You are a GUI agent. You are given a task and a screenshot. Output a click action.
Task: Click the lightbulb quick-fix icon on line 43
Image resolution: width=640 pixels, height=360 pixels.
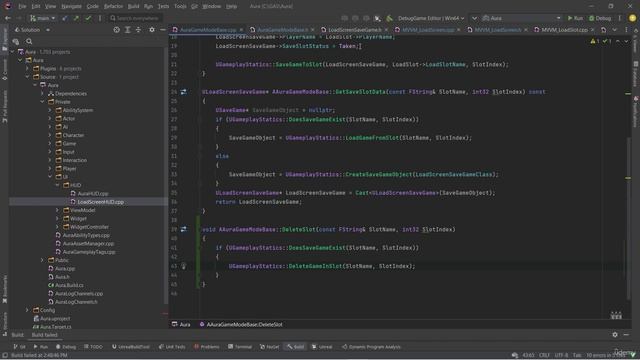point(184,266)
